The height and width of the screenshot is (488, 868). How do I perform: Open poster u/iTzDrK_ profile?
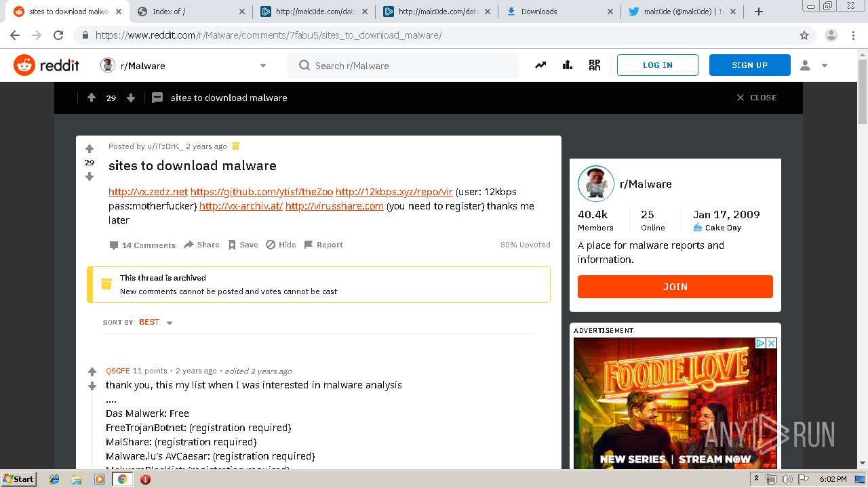[x=164, y=146]
